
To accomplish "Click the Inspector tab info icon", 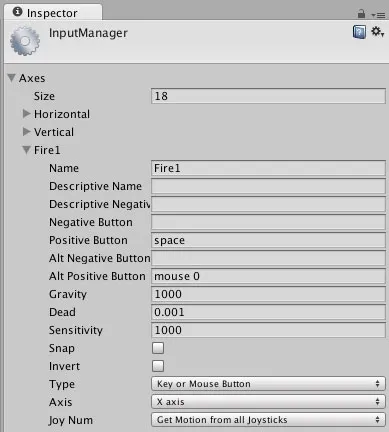I will (x=17, y=12).
